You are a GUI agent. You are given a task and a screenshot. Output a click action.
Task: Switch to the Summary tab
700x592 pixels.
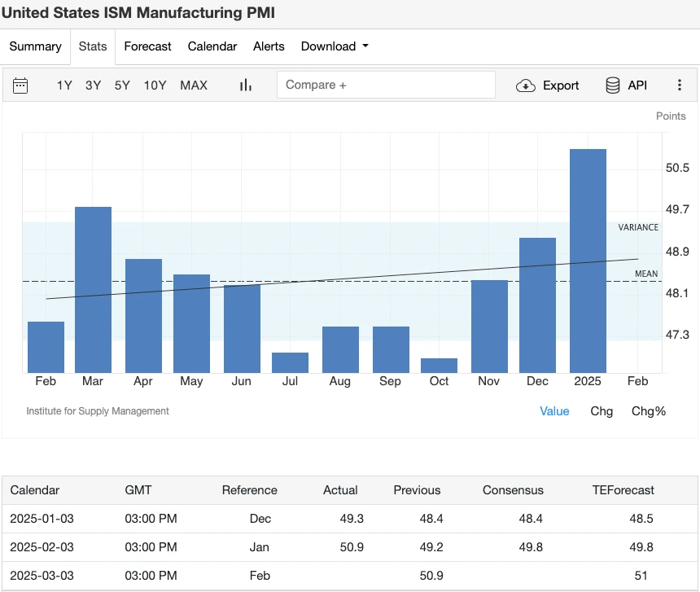(x=35, y=46)
